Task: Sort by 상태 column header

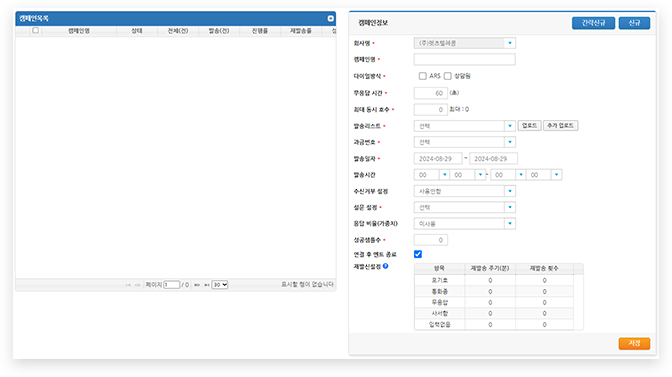Action: [137, 31]
